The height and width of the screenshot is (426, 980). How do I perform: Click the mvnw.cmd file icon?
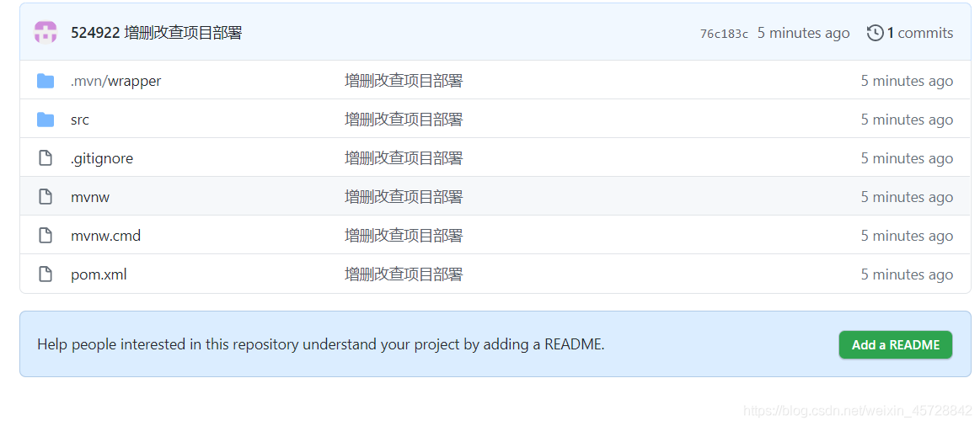46,236
